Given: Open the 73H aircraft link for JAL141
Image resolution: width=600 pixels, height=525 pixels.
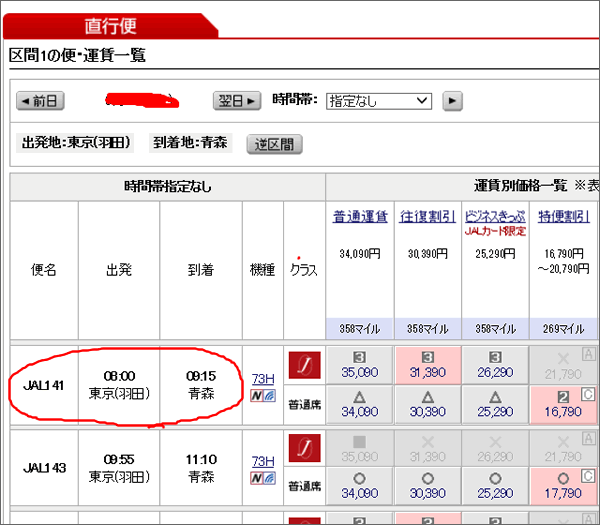Looking at the screenshot, I should pos(262,378).
